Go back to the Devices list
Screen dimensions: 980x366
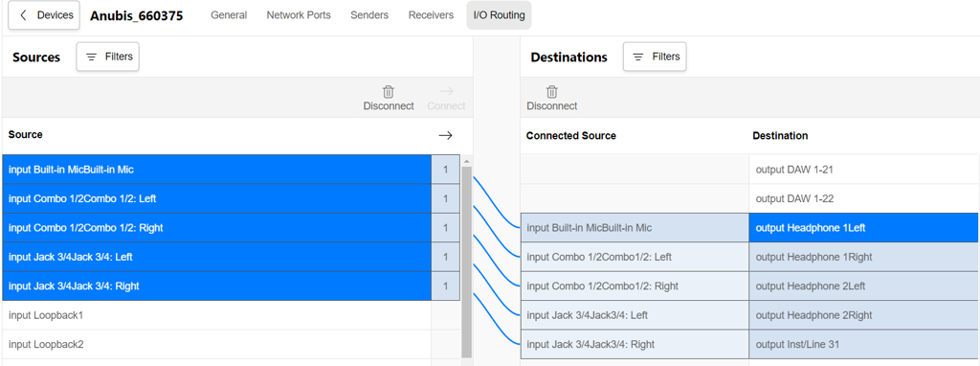click(44, 15)
